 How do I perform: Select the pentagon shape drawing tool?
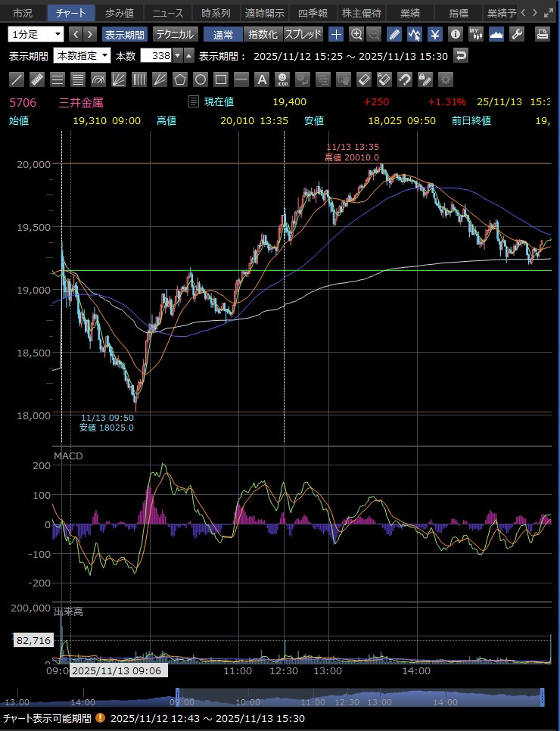(x=180, y=79)
